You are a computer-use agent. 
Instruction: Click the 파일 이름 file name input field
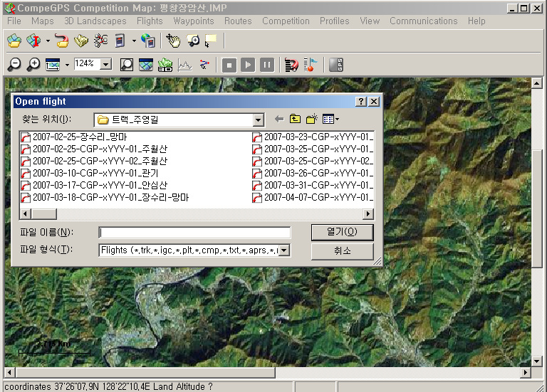click(x=194, y=233)
